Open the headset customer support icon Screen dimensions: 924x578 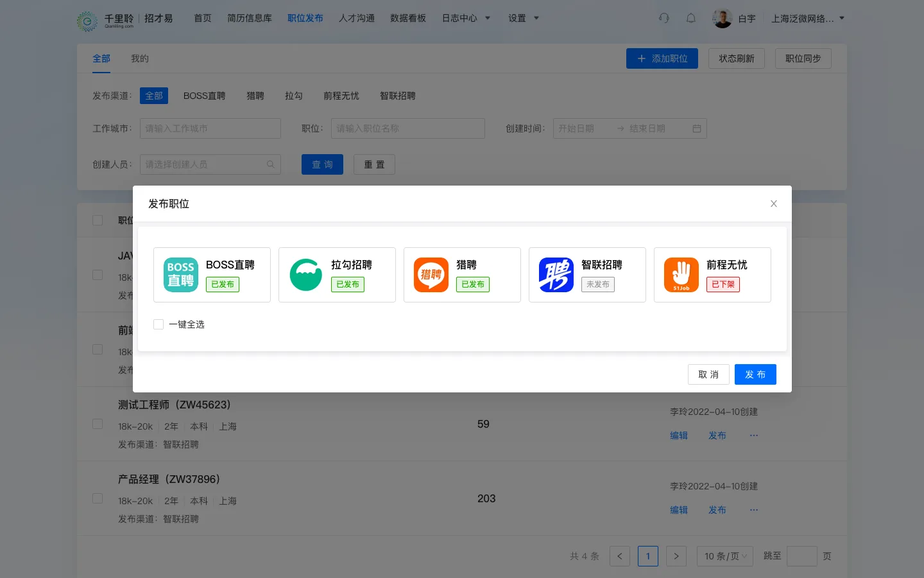coord(664,18)
